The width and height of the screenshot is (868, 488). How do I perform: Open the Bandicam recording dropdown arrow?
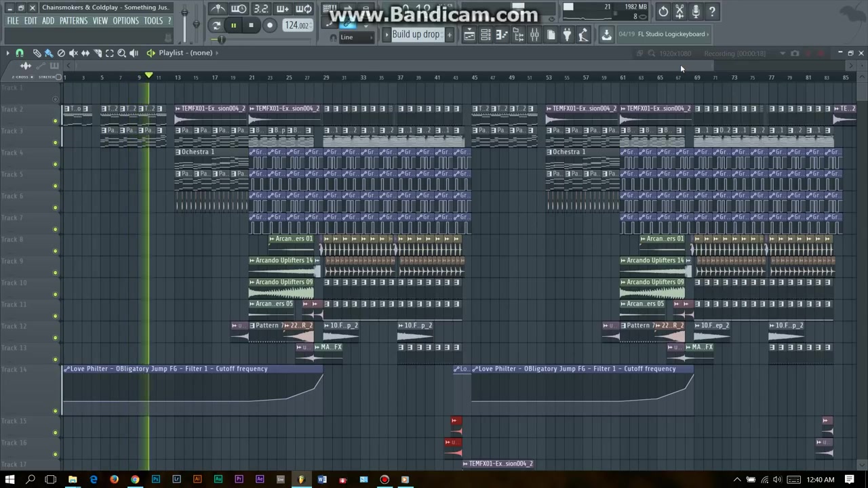coord(783,54)
